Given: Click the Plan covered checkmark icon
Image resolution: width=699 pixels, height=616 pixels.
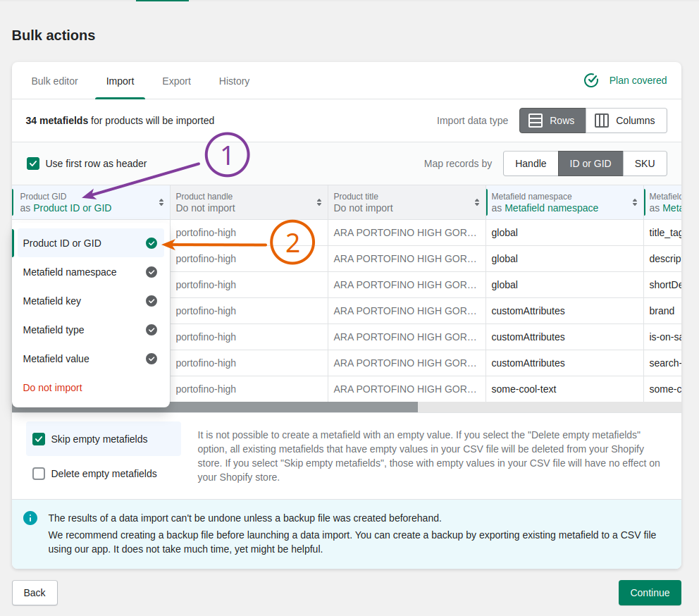Looking at the screenshot, I should point(591,80).
